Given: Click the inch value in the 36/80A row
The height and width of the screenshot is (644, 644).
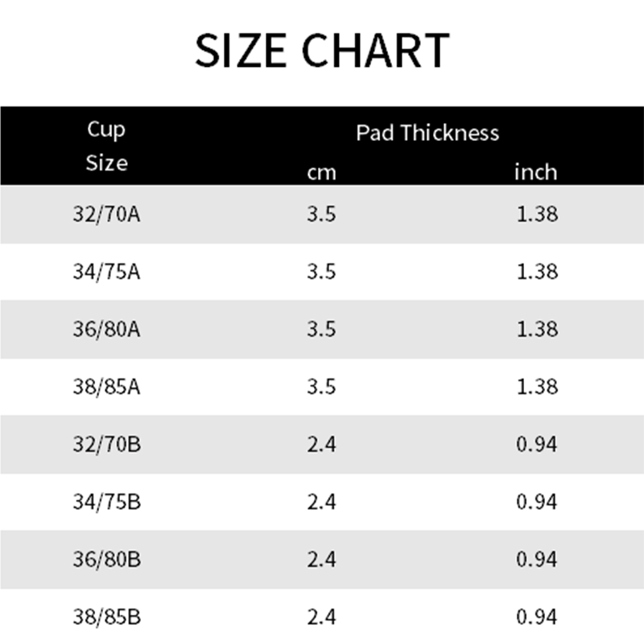Looking at the screenshot, I should click(536, 329).
